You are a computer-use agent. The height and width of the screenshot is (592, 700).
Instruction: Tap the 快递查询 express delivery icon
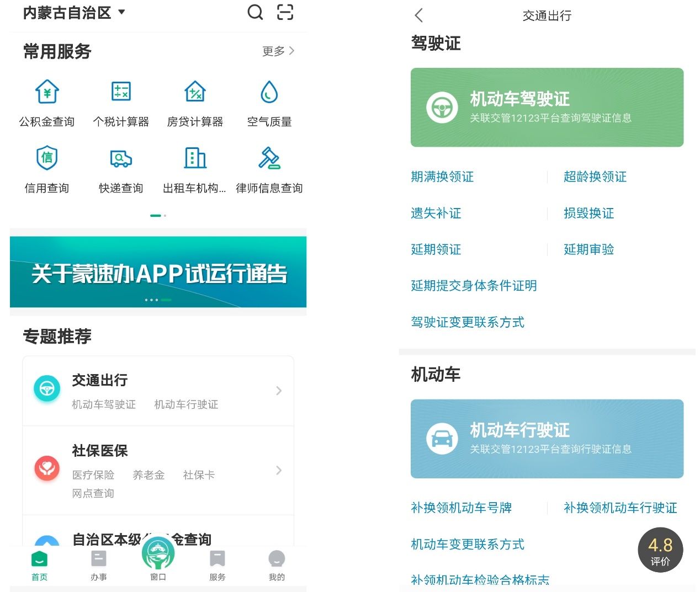(121, 158)
